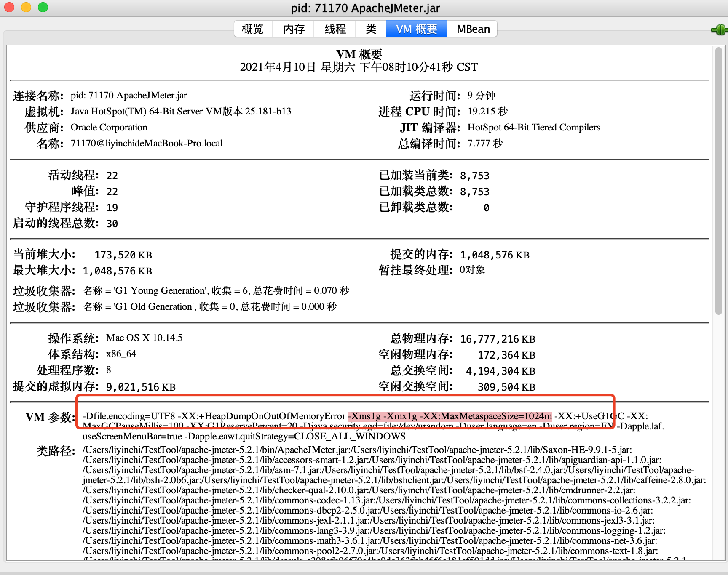Click the 9 分钟 uptime value

point(481,96)
